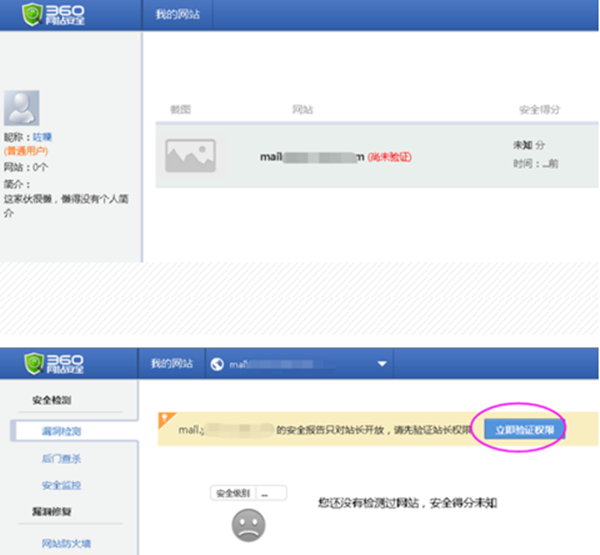
Task: Click the nickname link next to 昵称
Action: tap(42, 137)
